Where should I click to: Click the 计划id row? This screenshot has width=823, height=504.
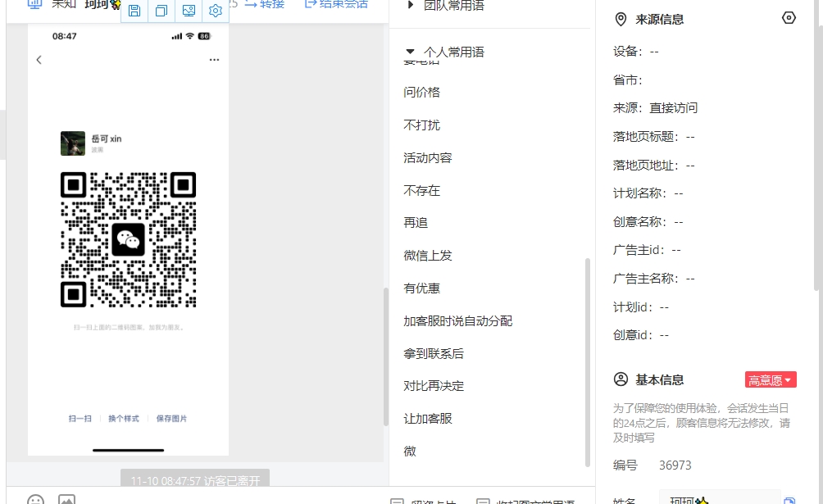[x=641, y=307]
